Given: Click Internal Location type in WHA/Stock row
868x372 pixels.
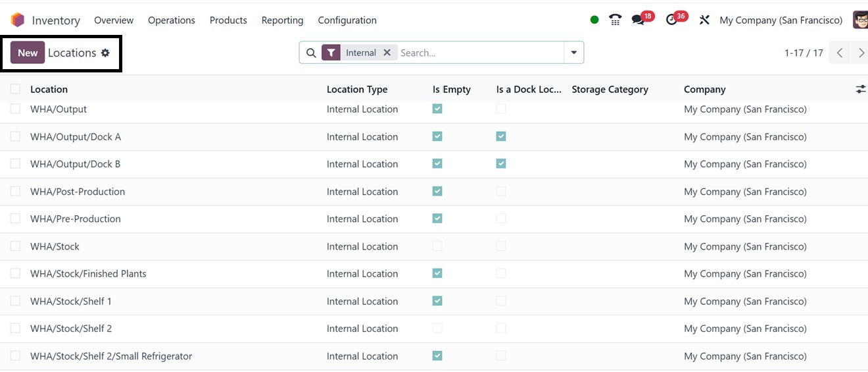Looking at the screenshot, I should pos(362,246).
